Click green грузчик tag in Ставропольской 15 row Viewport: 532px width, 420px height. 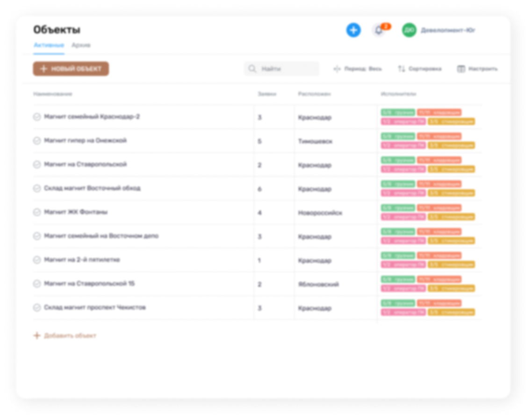point(398,279)
